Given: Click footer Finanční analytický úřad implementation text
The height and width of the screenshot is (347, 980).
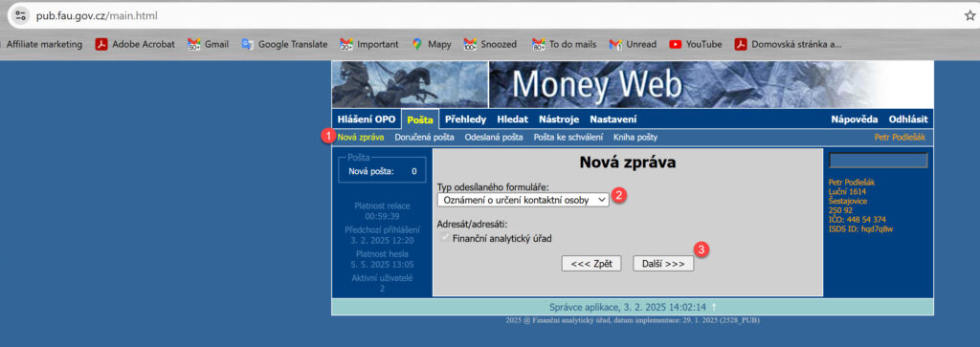Looking at the screenshot, I should [x=633, y=320].
